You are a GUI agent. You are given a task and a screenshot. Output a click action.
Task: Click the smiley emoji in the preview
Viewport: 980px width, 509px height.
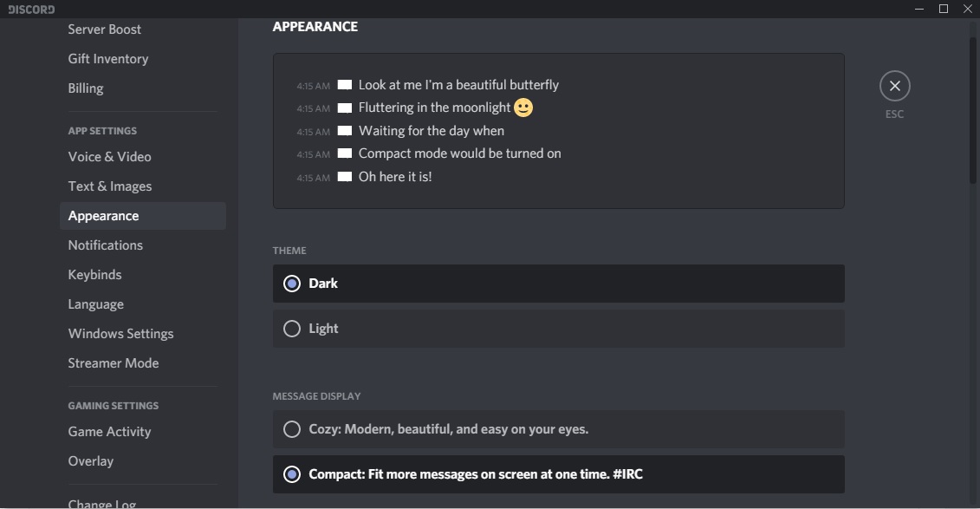point(523,108)
